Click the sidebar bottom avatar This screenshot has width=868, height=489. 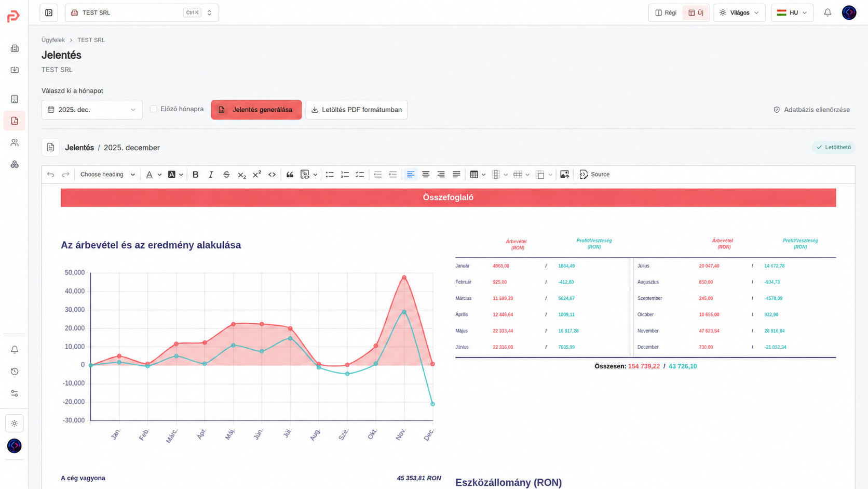(15, 446)
